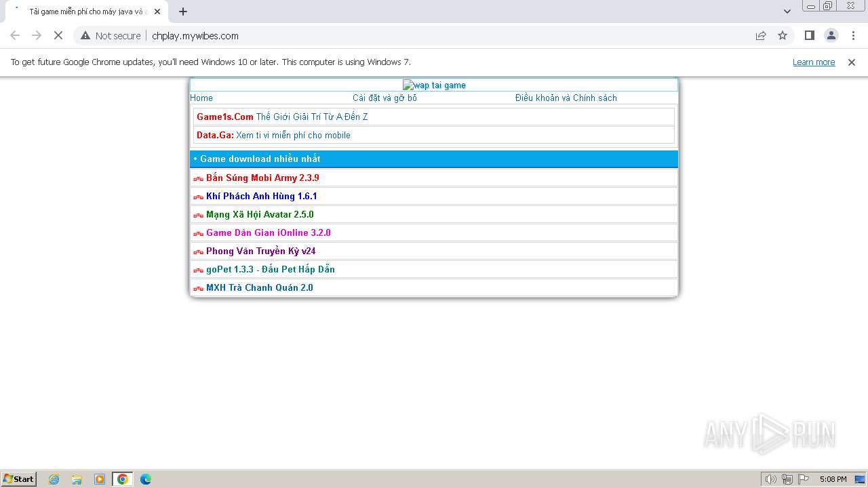Launch Microsoft Edge from the taskbar
Screen dimensions: 868x488
146,479
